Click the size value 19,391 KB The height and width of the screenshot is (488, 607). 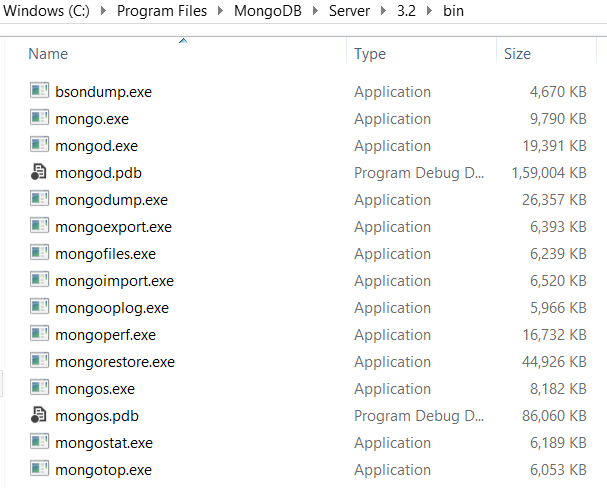click(555, 146)
